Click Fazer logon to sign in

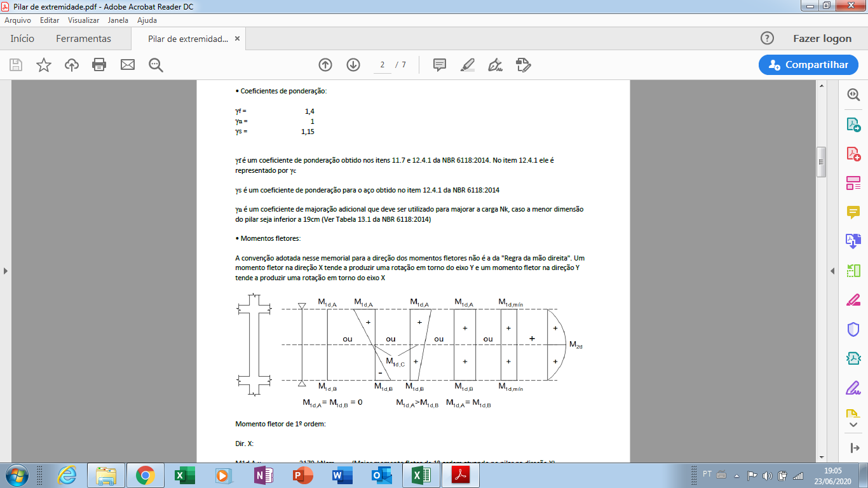[x=822, y=39]
